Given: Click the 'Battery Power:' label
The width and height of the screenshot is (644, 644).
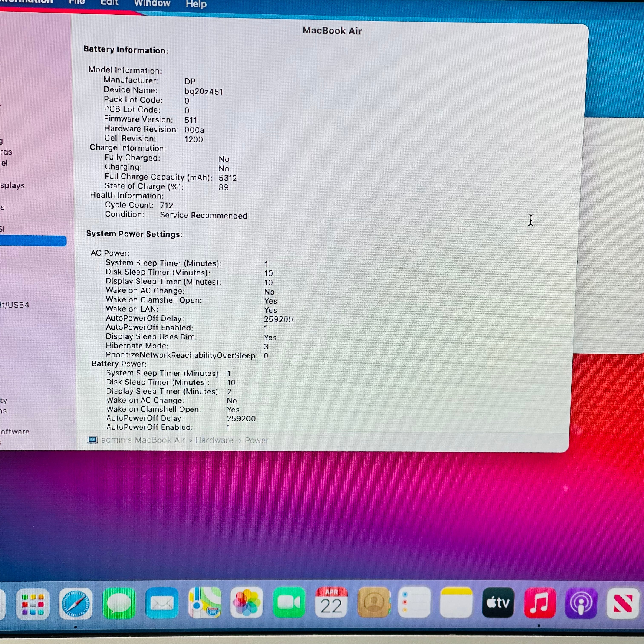Looking at the screenshot, I should coord(119,364).
